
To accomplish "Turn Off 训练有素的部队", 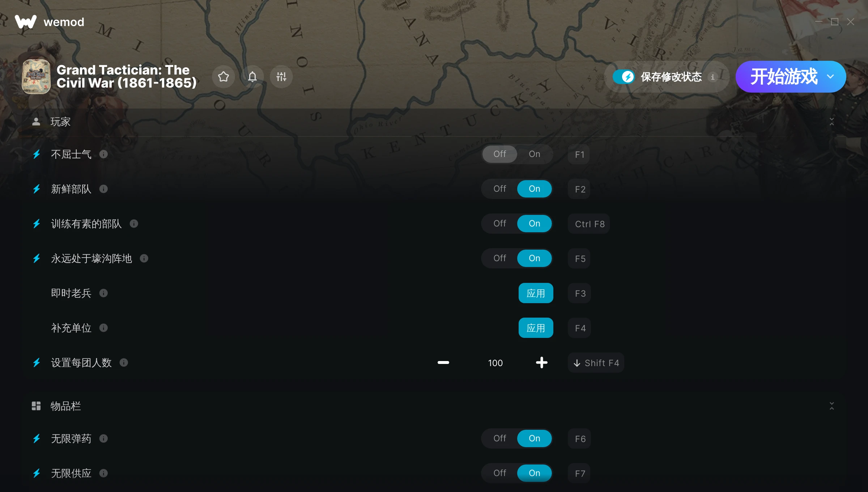I will (x=500, y=224).
